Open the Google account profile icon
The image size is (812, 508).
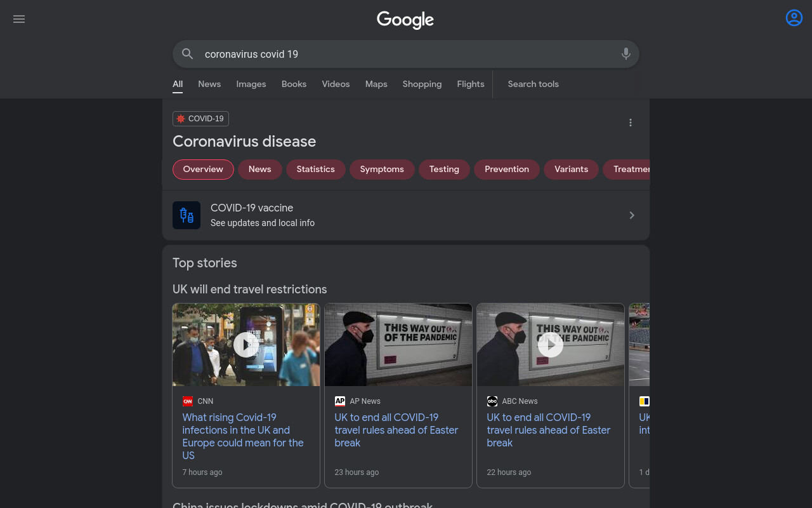(794, 18)
